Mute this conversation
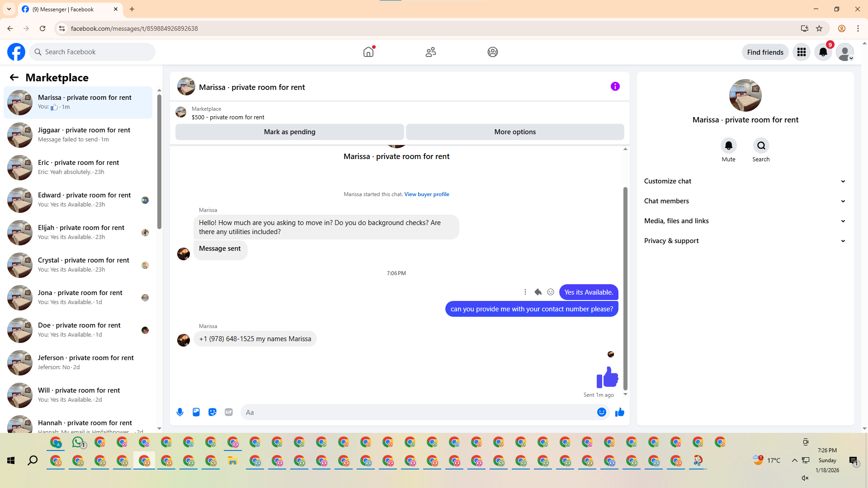 728,146
